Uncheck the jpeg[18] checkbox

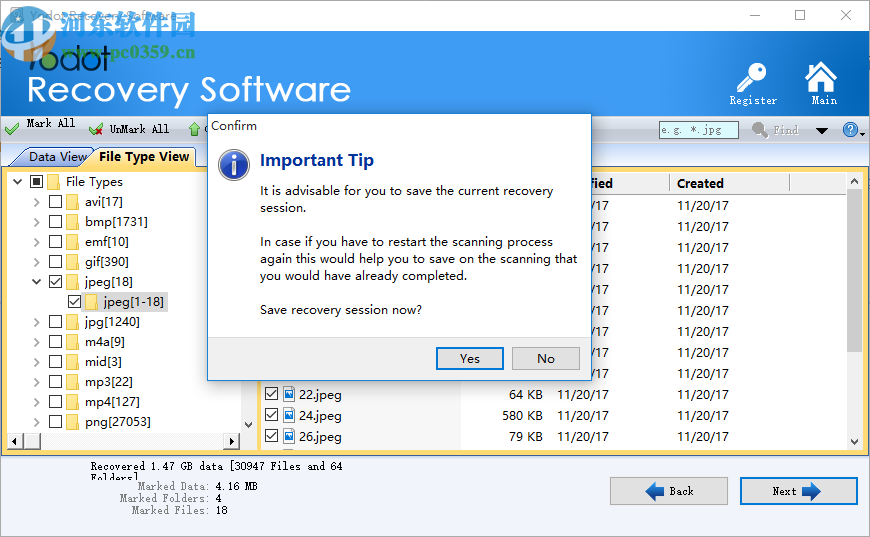point(55,282)
